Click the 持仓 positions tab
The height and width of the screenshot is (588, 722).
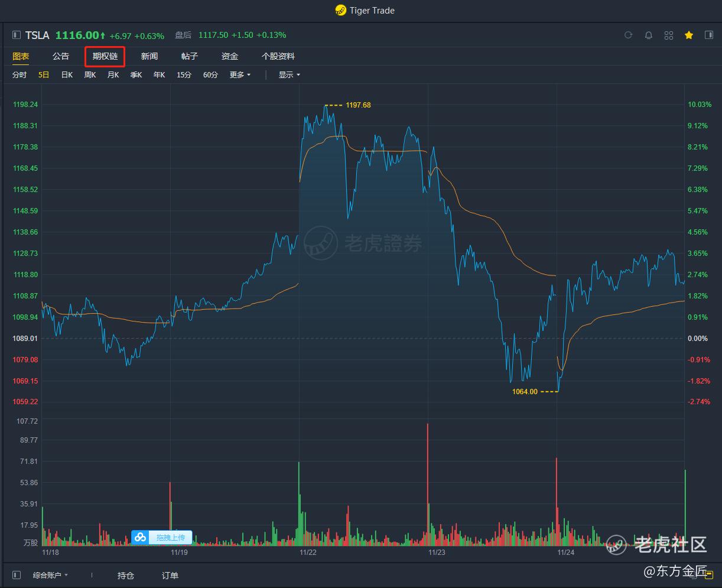point(126,576)
